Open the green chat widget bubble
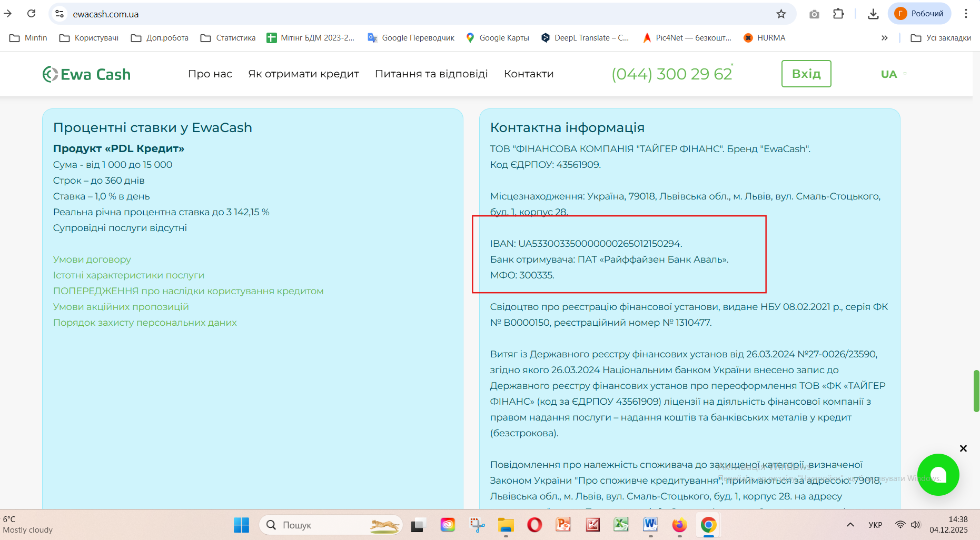 938,475
